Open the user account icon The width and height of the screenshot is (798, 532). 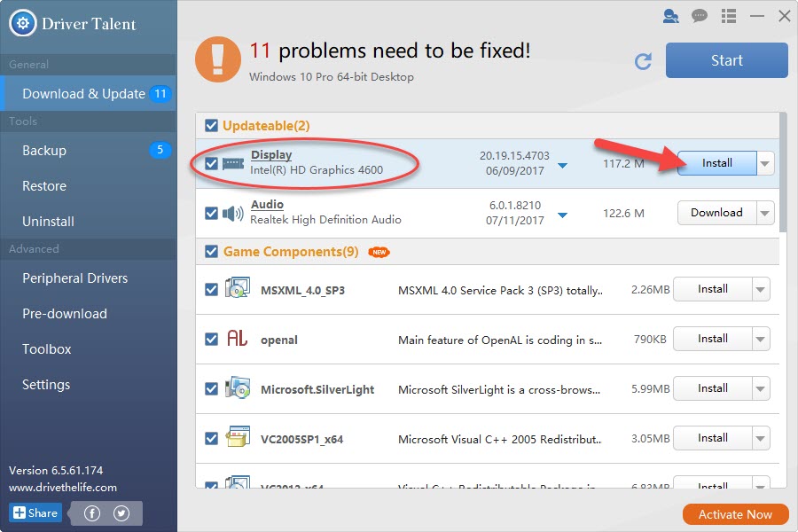click(x=671, y=16)
